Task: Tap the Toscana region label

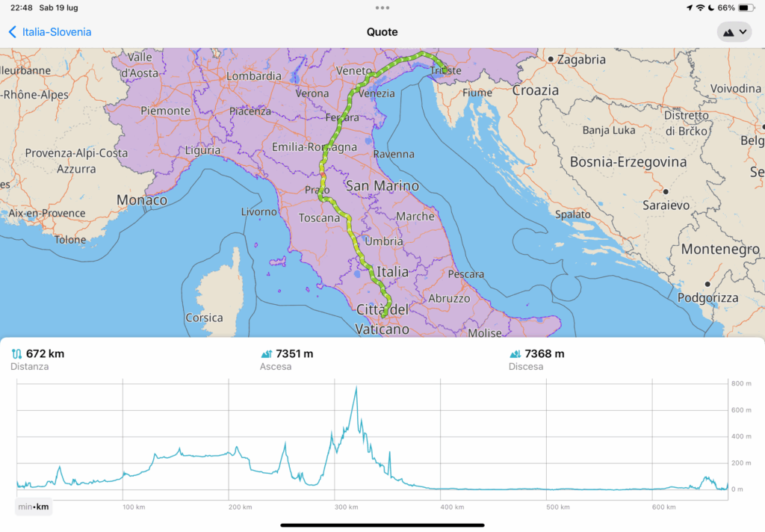Action: click(319, 218)
